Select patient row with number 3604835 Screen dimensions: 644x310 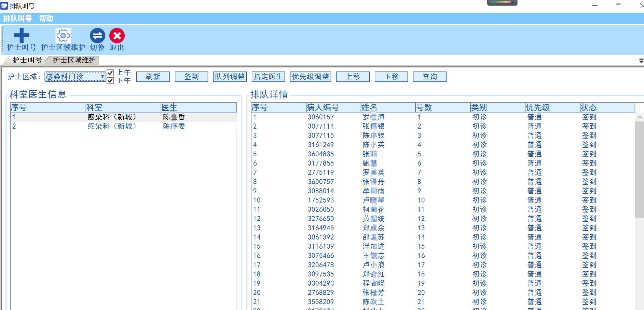point(320,154)
